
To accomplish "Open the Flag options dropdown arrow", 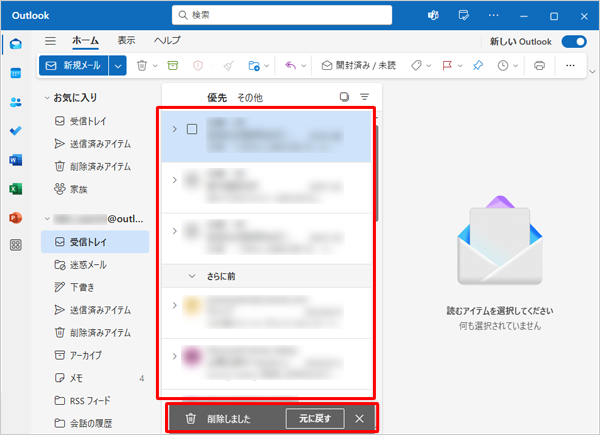I will tap(460, 66).
